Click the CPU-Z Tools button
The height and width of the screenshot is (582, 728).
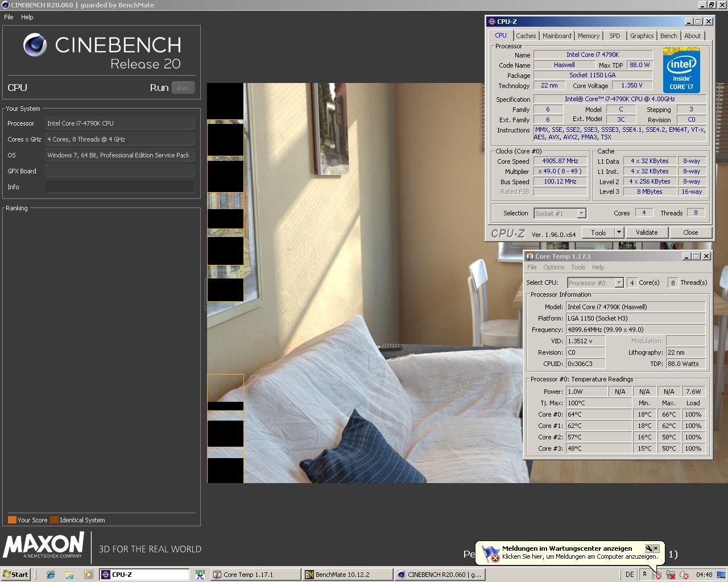pyautogui.click(x=598, y=232)
